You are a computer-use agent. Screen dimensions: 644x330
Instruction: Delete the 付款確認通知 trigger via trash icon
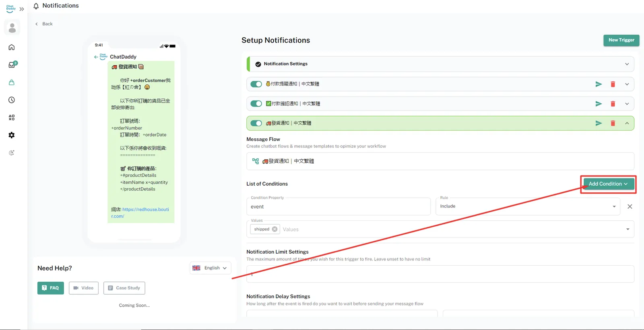613,104
